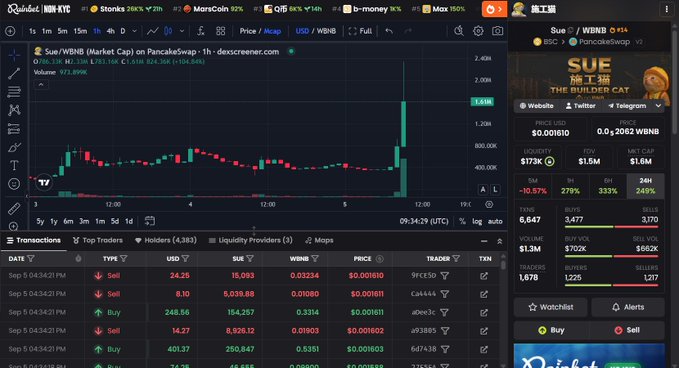Collapse the chart legend indicator arrow
Screen dimensions: 679x368
pos(41,85)
